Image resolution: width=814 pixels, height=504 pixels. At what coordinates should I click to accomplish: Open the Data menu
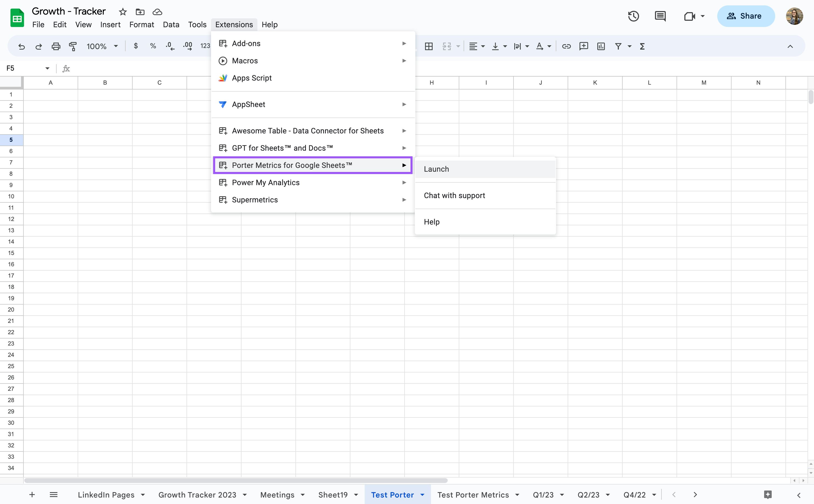[x=171, y=24]
